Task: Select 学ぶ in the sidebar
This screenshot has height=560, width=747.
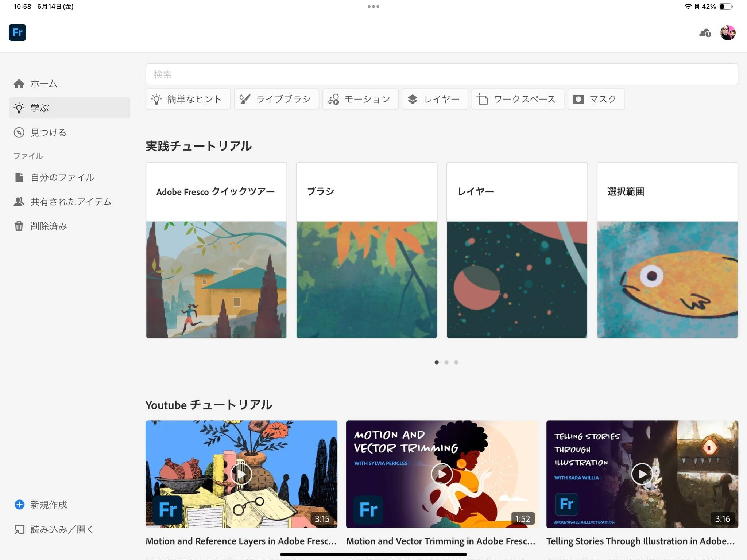Action: tap(69, 108)
